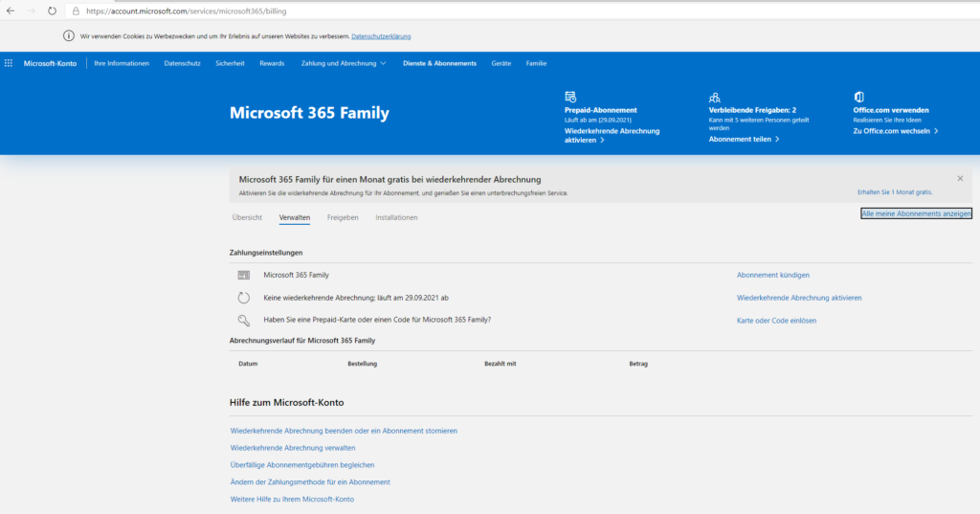Click Abonnement teilen with chevron

[x=744, y=139]
